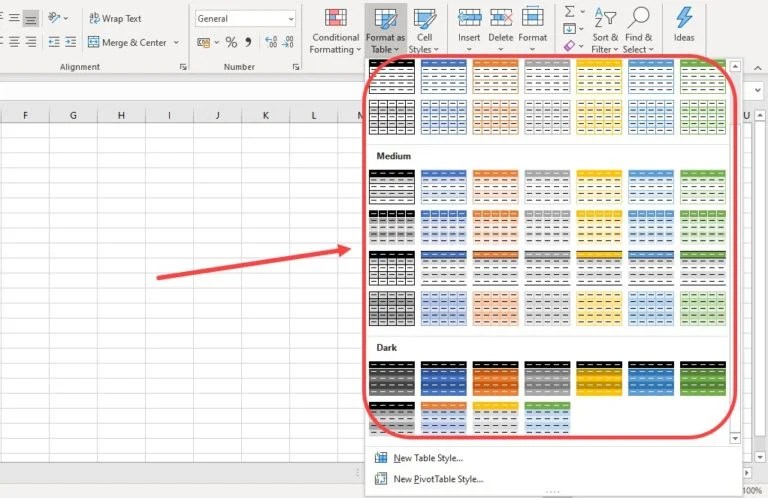Expand the Merge & Center dropdown arrow
Viewport: 768px width, 498px height.
point(176,43)
